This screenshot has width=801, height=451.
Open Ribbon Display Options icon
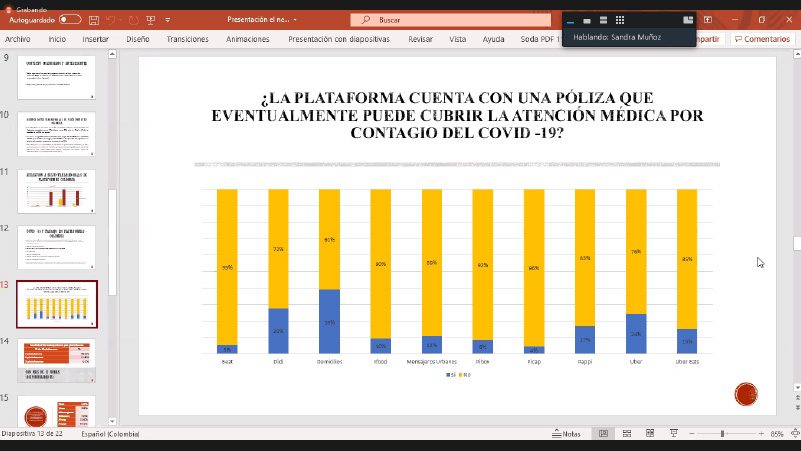click(708, 20)
